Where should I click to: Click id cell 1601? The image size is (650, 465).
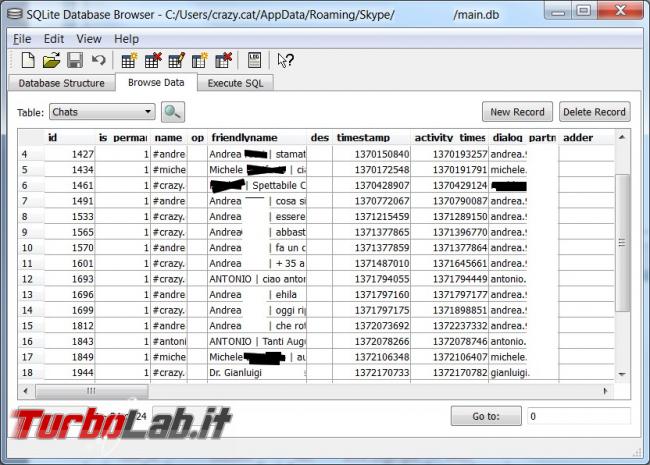[69, 263]
